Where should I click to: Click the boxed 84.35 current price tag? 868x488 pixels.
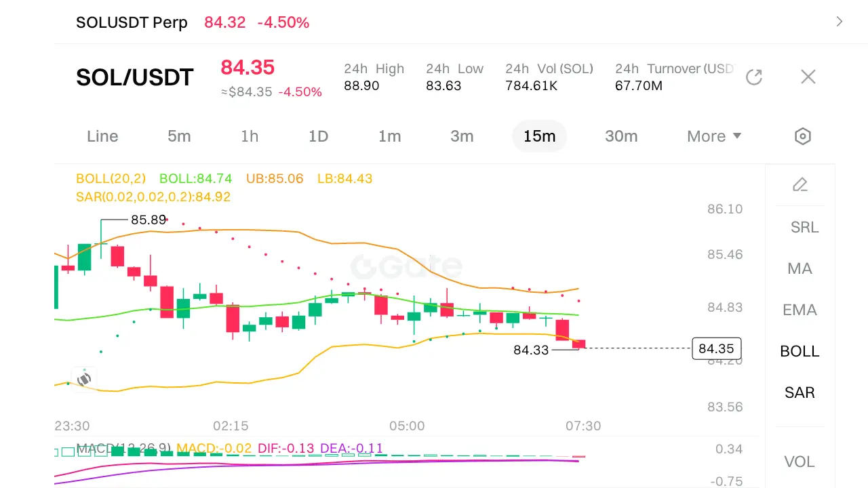(x=716, y=348)
